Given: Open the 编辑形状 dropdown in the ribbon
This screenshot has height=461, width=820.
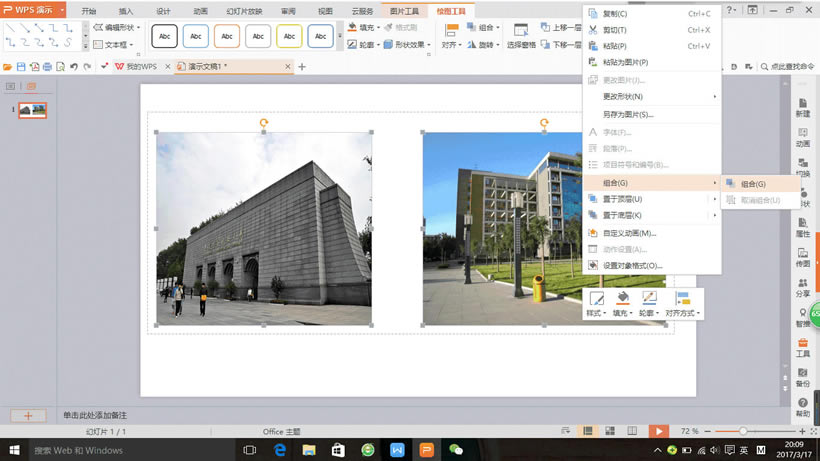Looking at the screenshot, I should (x=117, y=27).
